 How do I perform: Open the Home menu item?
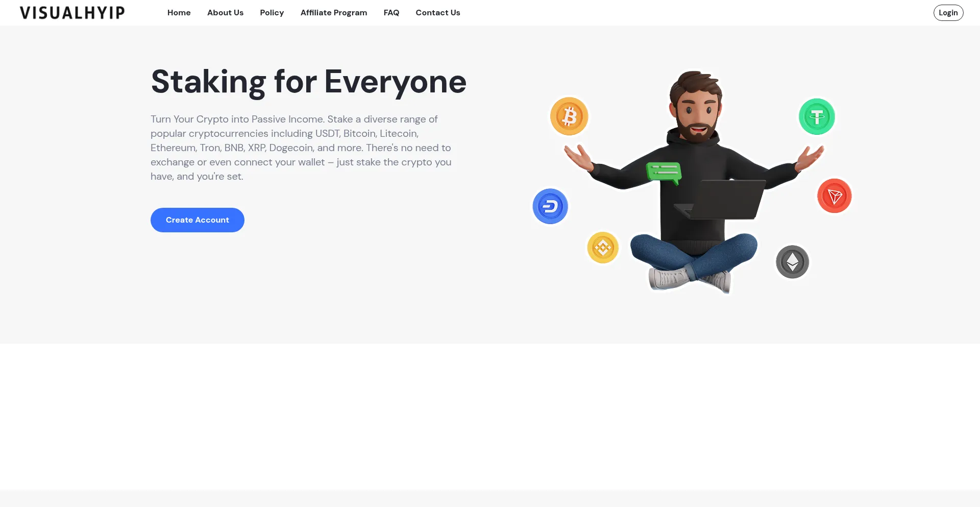(x=179, y=13)
